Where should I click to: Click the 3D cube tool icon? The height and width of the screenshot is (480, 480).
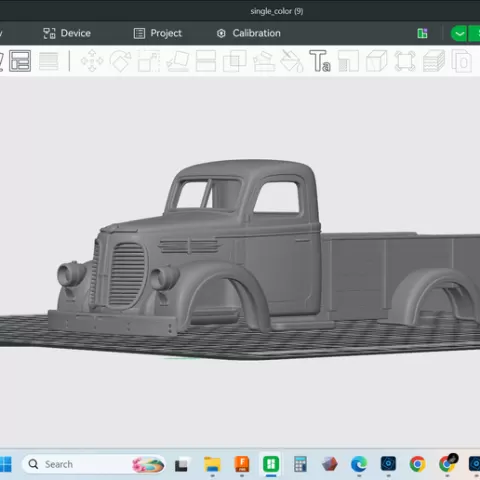(x=377, y=61)
